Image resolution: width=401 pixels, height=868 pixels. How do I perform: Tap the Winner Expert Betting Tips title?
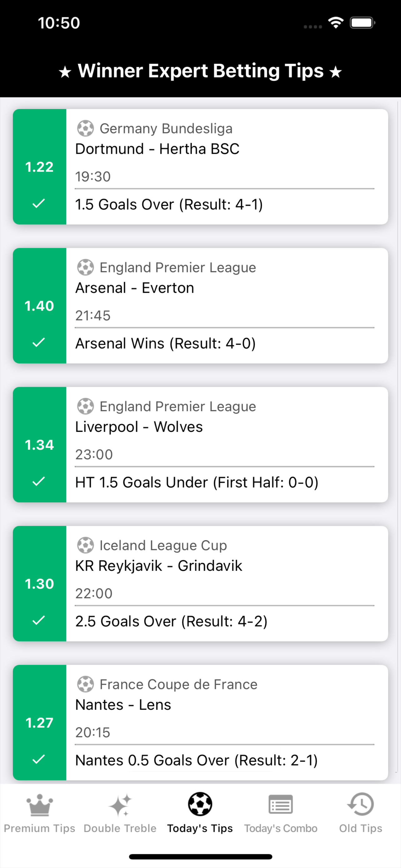click(x=200, y=71)
